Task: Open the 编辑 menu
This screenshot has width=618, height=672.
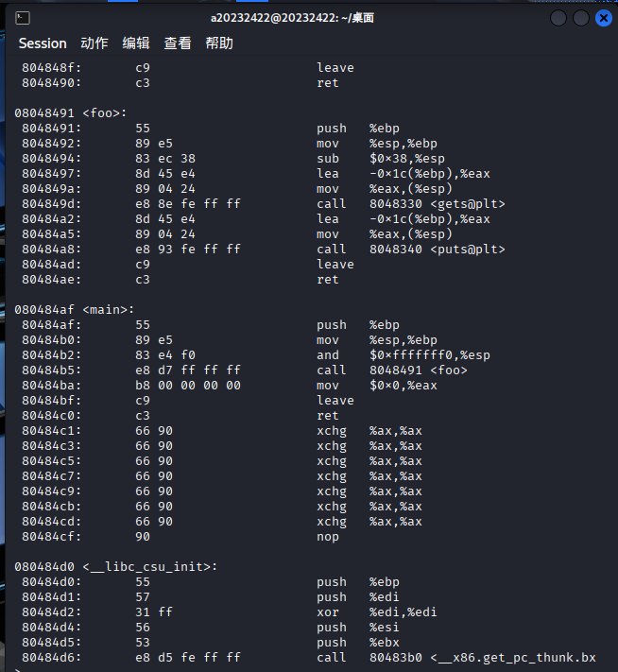Action: pos(136,43)
